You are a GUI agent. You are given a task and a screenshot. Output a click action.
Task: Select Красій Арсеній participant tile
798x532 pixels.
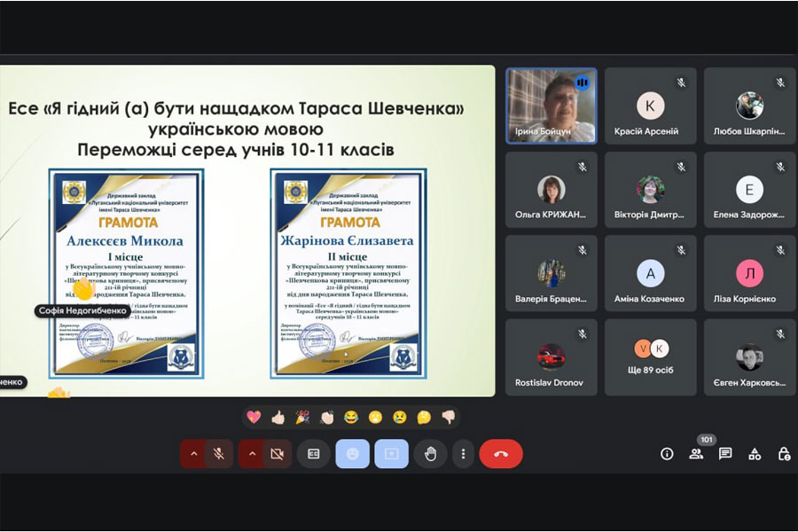coord(651,106)
